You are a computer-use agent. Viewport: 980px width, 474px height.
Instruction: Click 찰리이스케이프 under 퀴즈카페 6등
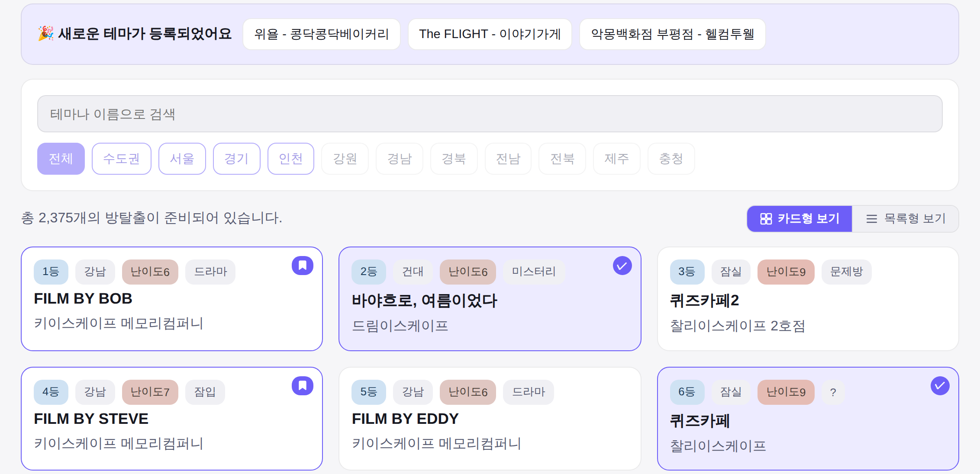pos(718,446)
